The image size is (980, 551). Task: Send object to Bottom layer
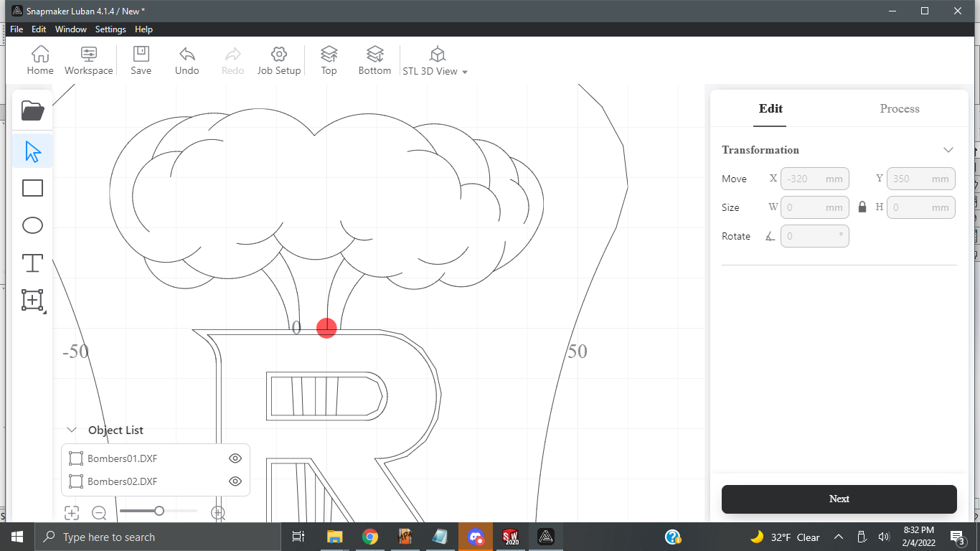click(374, 60)
